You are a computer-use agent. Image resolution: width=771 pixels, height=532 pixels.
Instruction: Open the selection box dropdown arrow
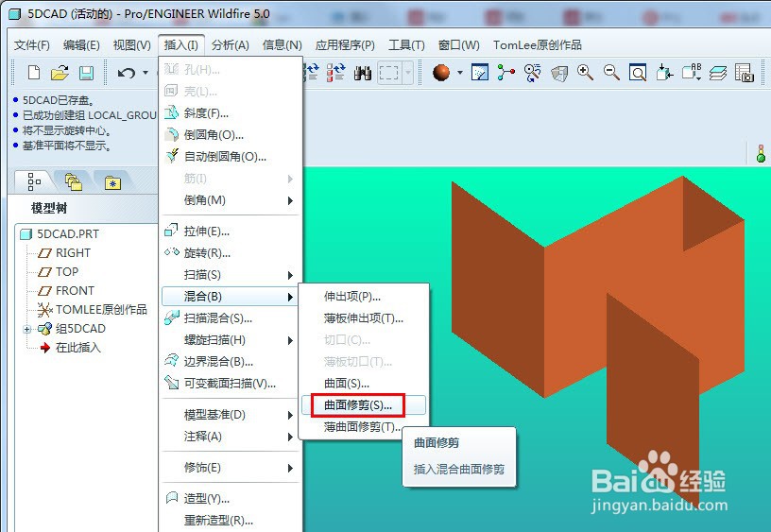[x=408, y=73]
